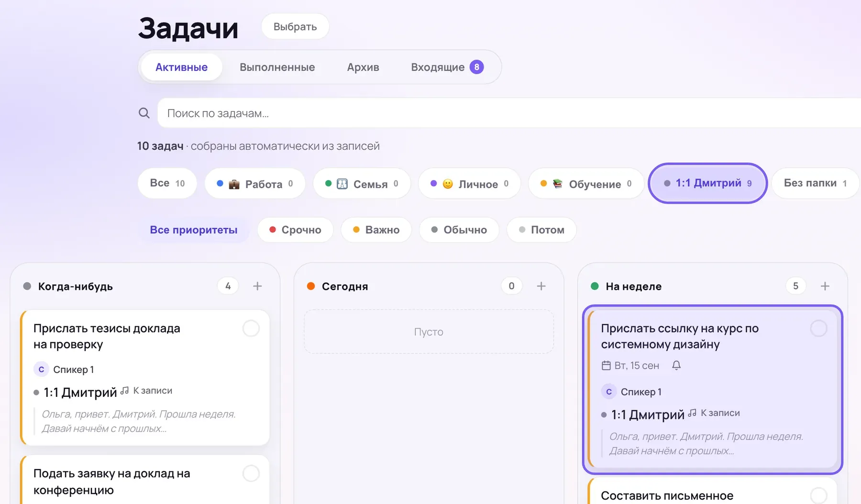Viewport: 861px width, 504px height.
Task: Mark Составить письменное task complete
Action: (x=818, y=496)
